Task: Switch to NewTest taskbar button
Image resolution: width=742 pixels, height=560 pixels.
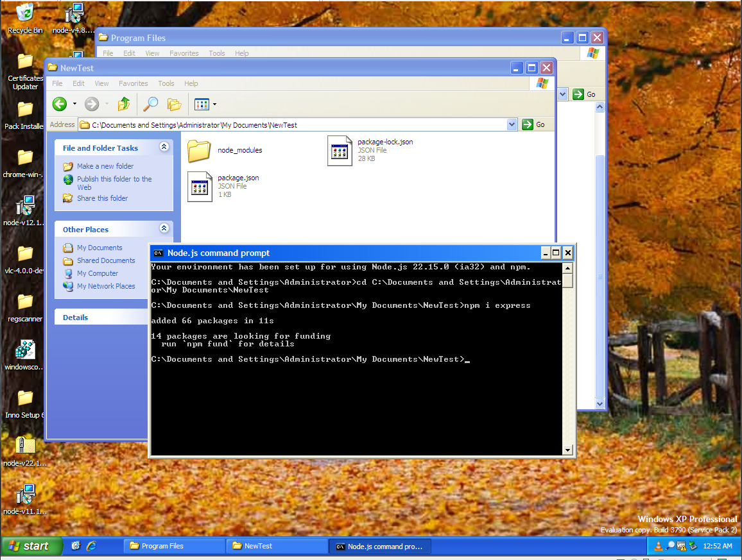Action: (x=277, y=546)
